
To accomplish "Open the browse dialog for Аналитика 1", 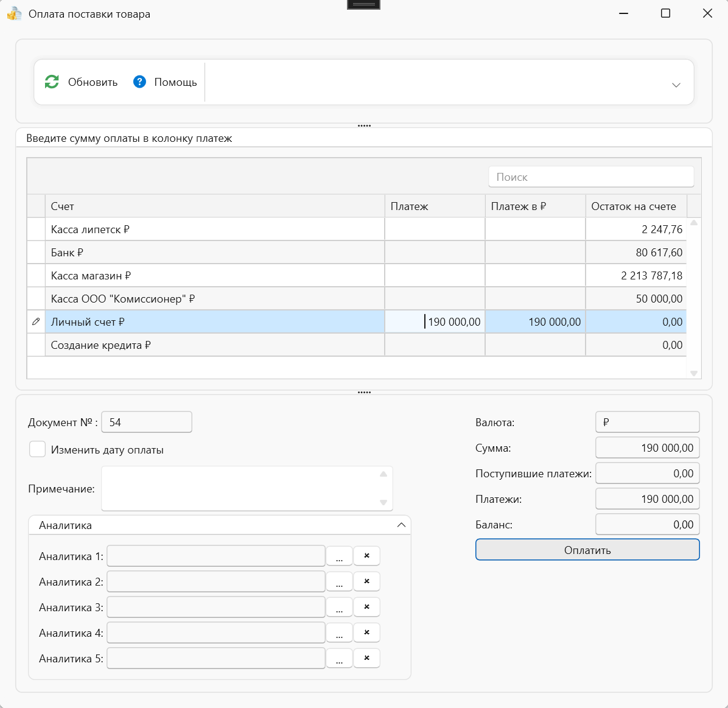I will click(339, 556).
